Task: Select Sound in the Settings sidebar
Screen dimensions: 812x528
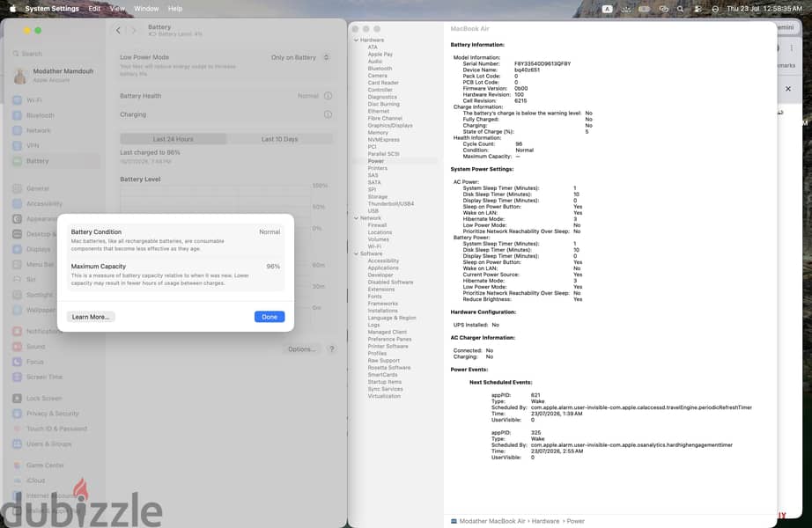Action: click(55, 347)
